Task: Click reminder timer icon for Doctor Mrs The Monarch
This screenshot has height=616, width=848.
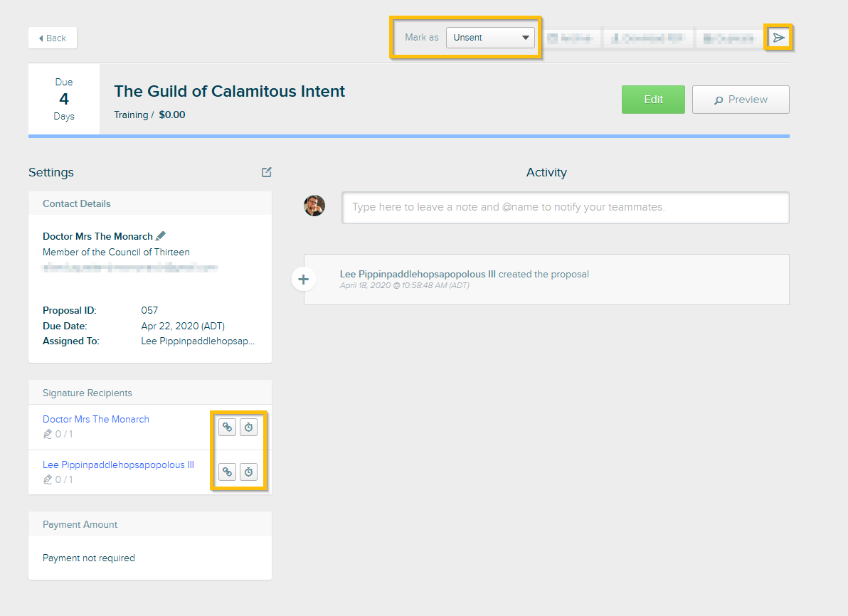Action: tap(248, 428)
